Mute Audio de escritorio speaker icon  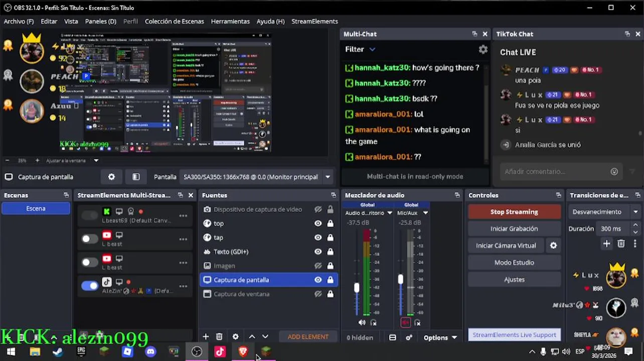click(362, 323)
